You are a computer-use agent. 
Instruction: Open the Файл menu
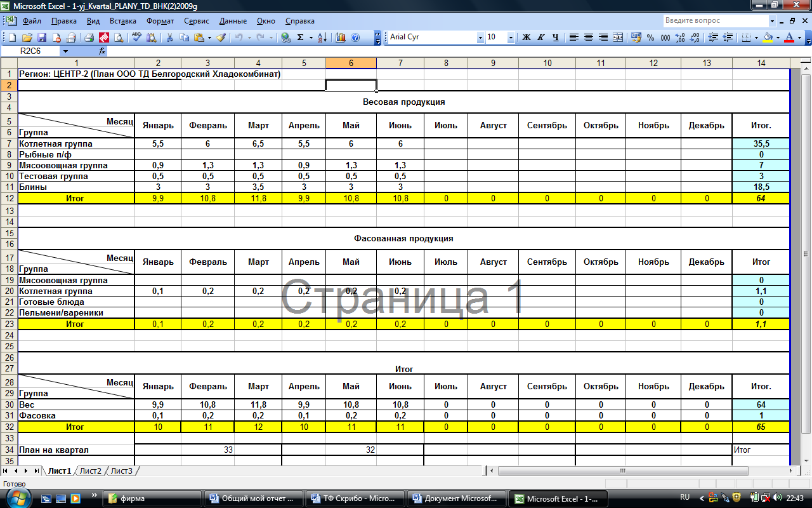tap(32, 21)
